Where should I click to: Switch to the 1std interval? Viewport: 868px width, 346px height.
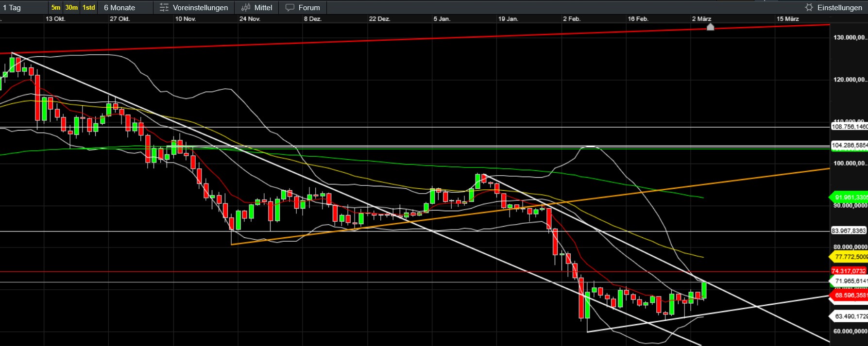[x=88, y=8]
